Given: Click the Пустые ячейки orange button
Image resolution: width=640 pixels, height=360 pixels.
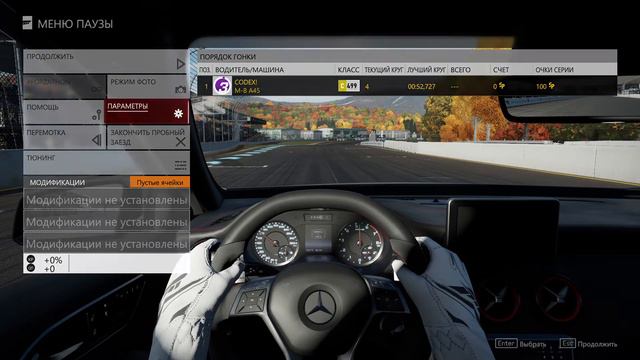Looking at the screenshot, I should tap(160, 182).
